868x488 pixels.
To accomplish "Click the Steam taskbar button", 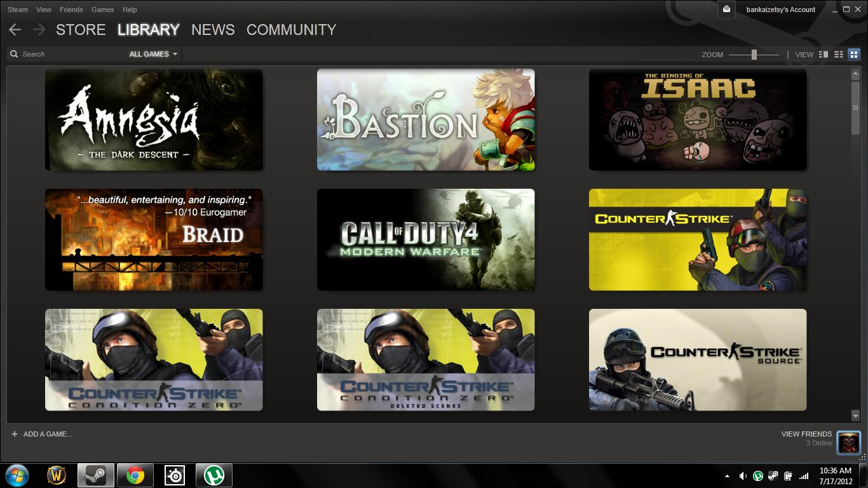I will [96, 475].
